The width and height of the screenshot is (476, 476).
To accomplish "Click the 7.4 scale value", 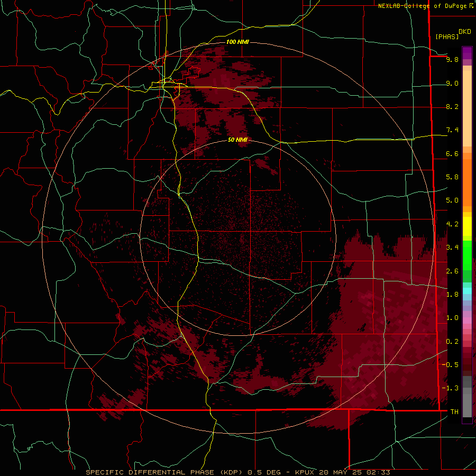I will click(452, 130).
